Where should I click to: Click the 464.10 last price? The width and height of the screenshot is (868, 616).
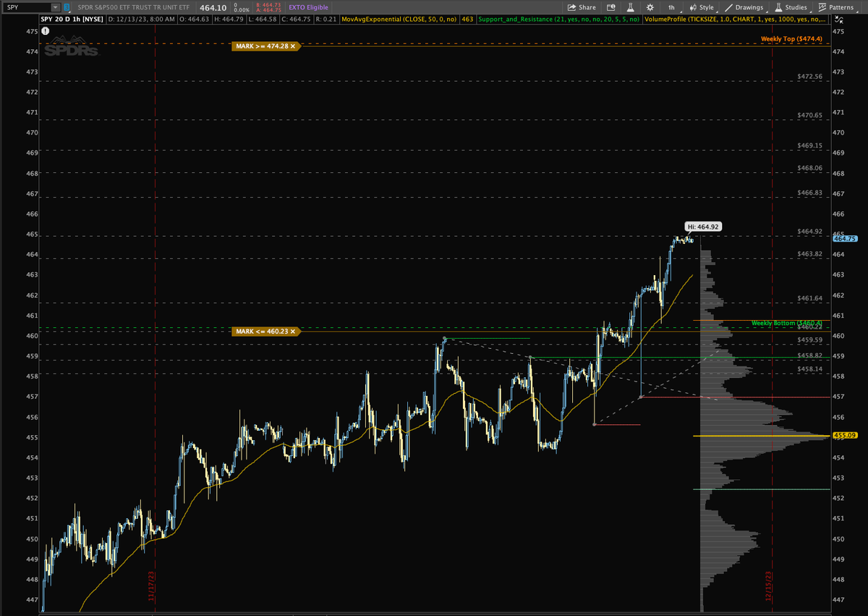coord(214,7)
